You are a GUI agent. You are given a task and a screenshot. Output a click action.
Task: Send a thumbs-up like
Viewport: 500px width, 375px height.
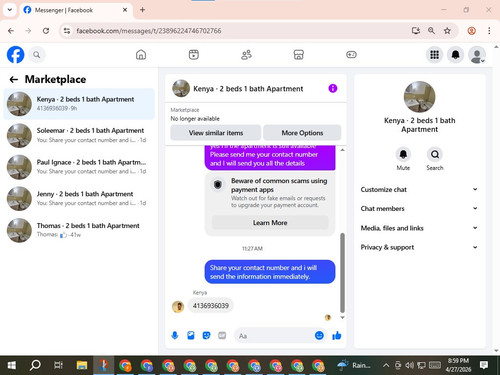click(337, 335)
